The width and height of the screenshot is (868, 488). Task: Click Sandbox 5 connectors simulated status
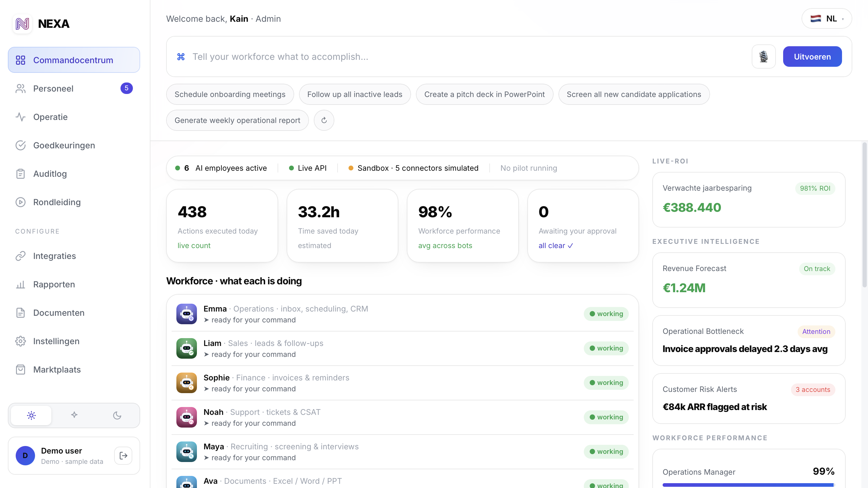(413, 168)
